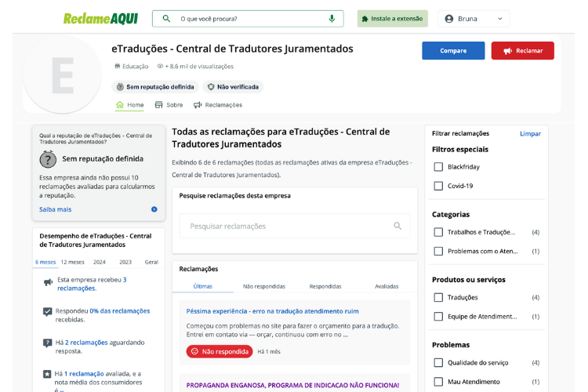Click the blue arrow icon beside Saiba mais
This screenshot has width=588, height=392.
[154, 209]
